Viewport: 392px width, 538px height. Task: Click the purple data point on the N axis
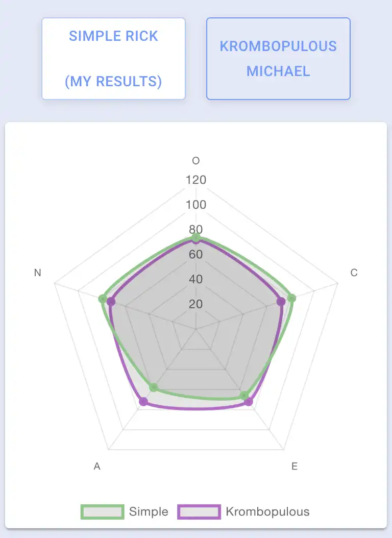coord(111,302)
